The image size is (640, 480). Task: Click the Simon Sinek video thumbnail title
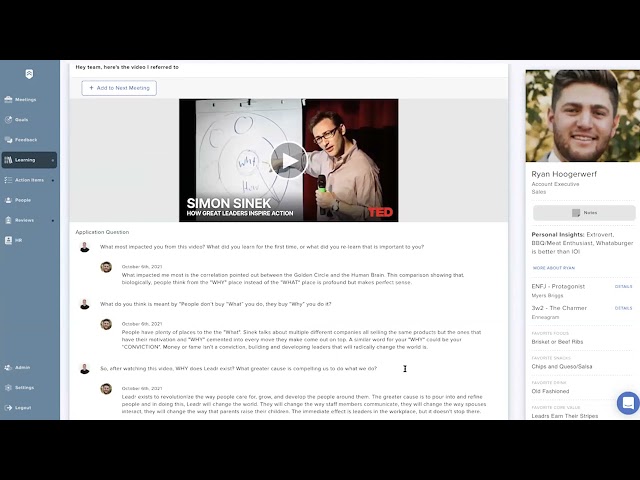(240, 207)
